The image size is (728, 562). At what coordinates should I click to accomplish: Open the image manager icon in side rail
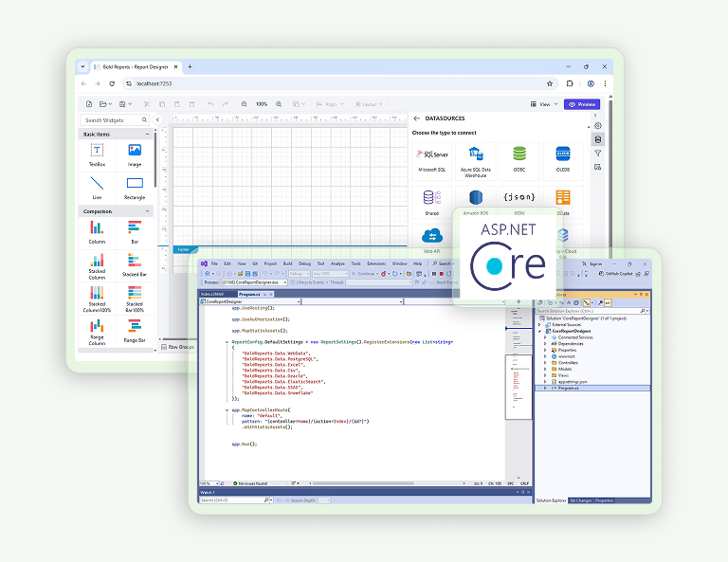598,167
